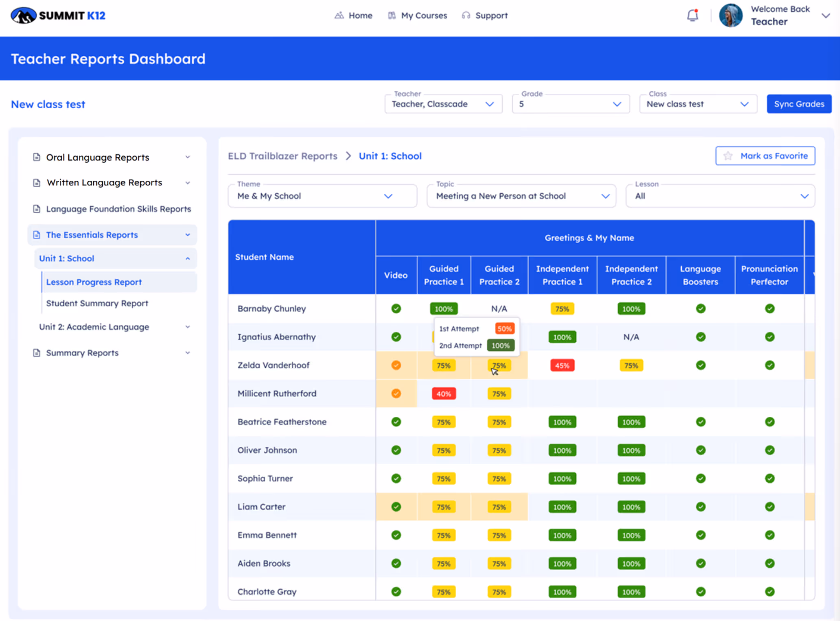
Task: Open My Courses in top navigation
Action: pos(417,15)
